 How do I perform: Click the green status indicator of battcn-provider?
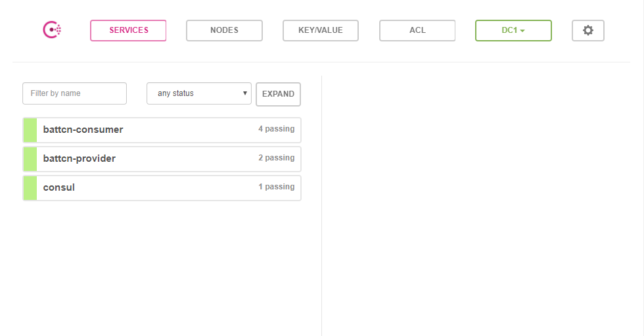tap(30, 159)
